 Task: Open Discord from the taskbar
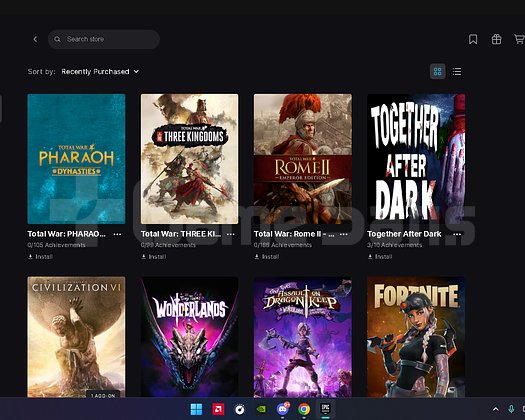(283, 409)
